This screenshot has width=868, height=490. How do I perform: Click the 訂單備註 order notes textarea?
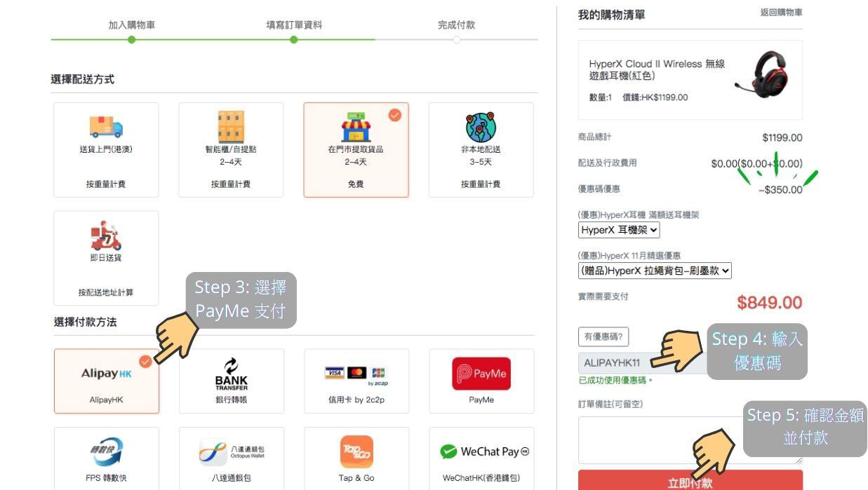pos(690,440)
